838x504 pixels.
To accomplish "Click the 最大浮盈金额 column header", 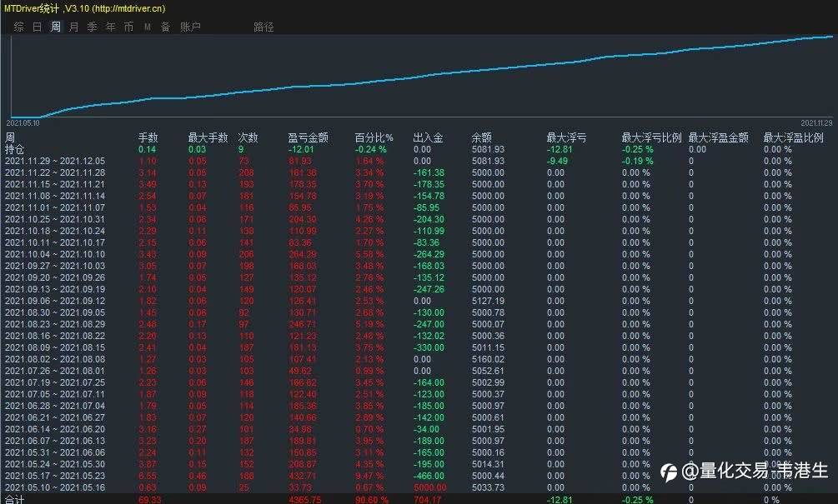I will (718, 137).
